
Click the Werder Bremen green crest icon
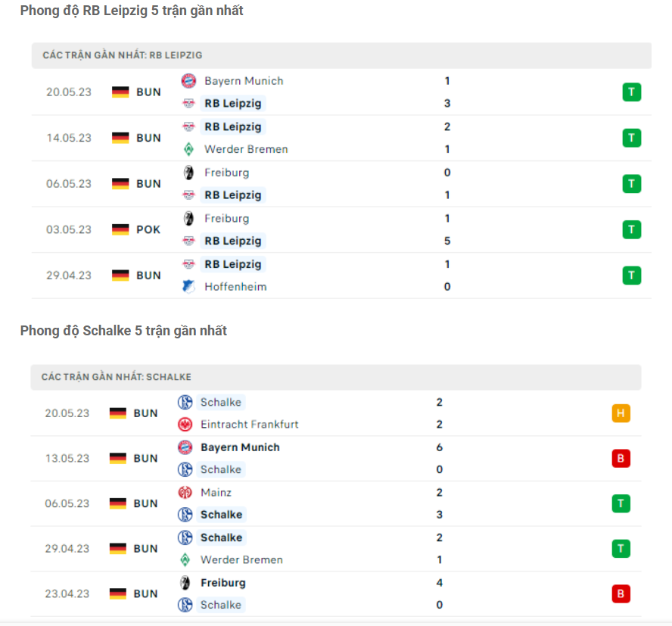[x=190, y=149]
